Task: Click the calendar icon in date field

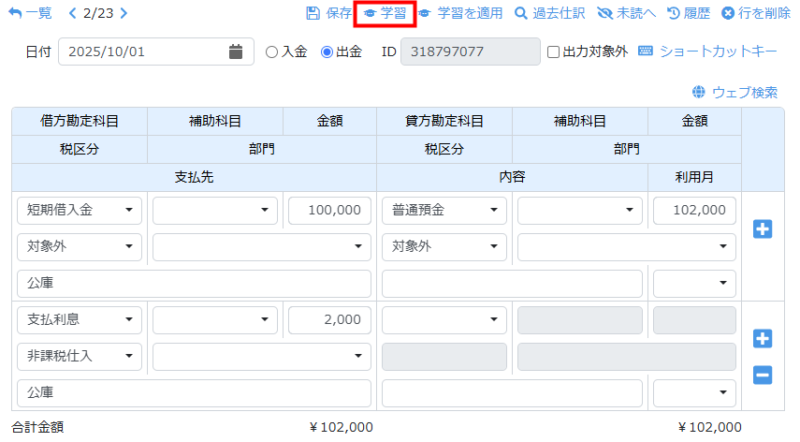Action: click(x=236, y=52)
